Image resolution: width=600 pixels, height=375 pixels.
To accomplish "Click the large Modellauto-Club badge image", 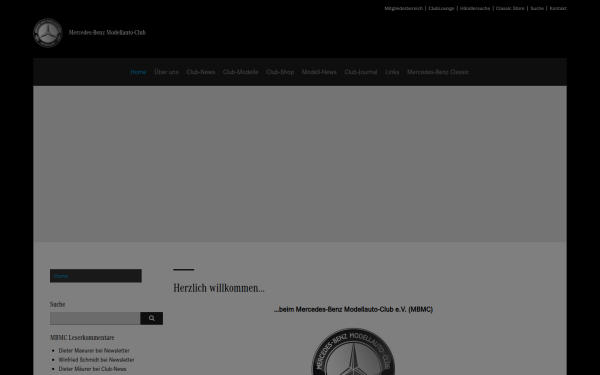I will [x=353, y=351].
